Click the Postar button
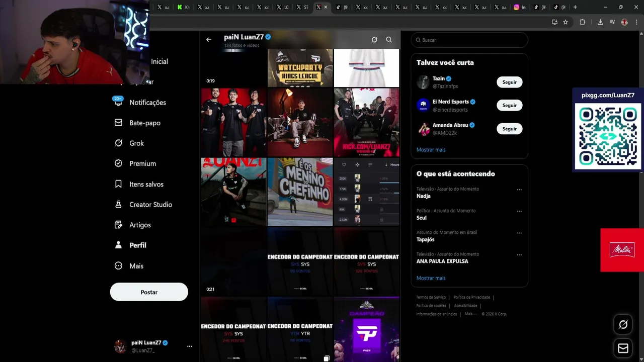644x362 pixels. (149, 292)
